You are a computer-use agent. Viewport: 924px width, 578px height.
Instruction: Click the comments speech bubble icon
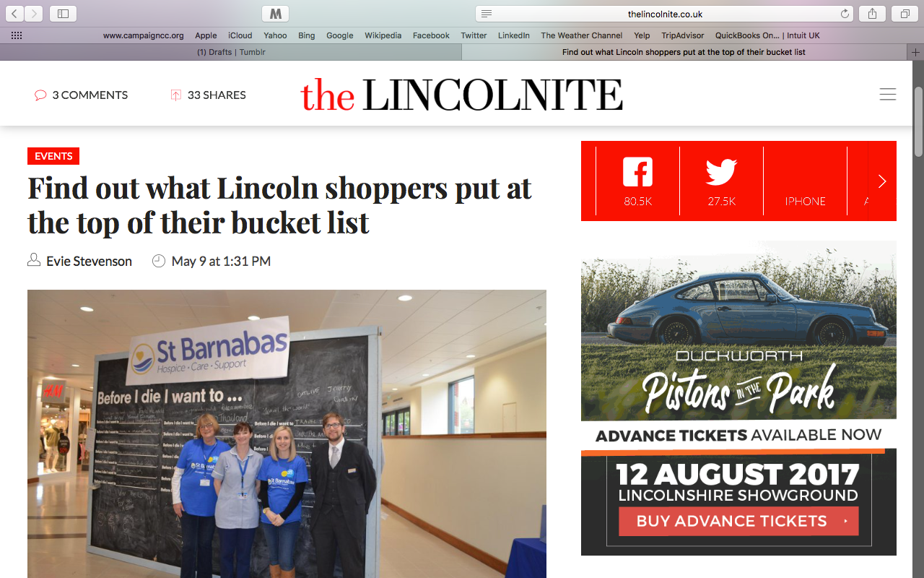(40, 95)
